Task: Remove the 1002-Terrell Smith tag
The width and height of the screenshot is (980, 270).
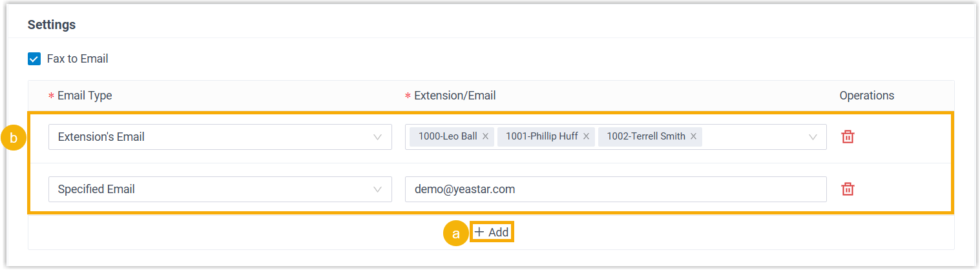Action: tap(693, 137)
